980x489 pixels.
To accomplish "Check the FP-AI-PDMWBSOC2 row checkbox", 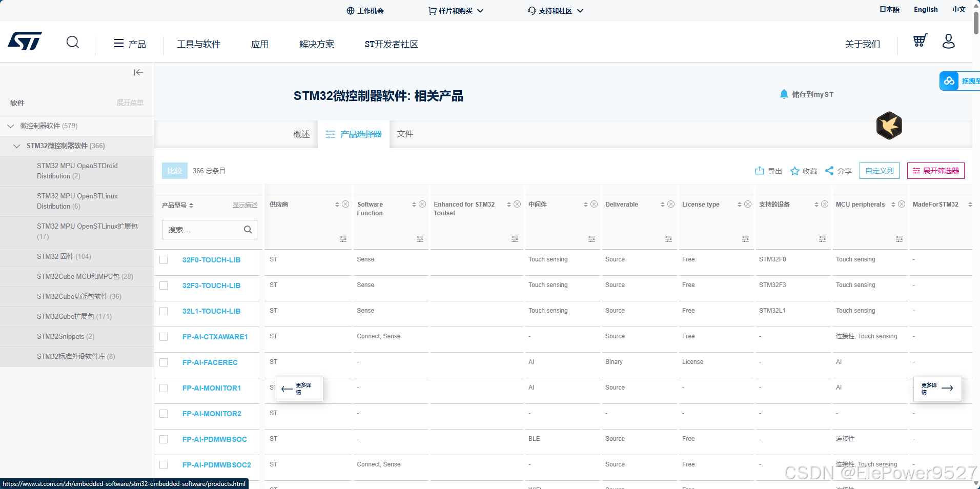I will [164, 465].
